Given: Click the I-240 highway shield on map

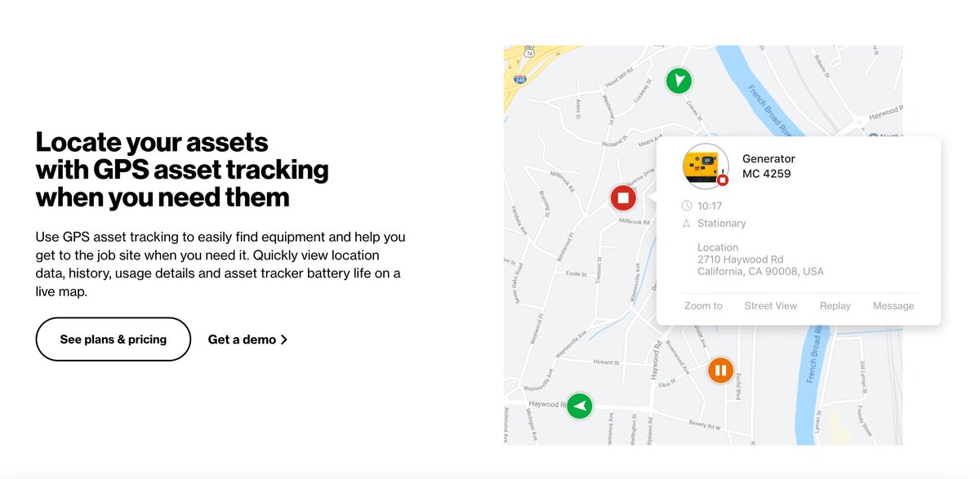Looking at the screenshot, I should coord(520,79).
